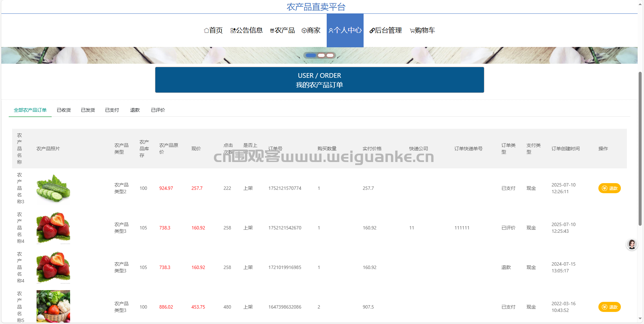Click the 实付价格 column header
This screenshot has height=324, width=644.
372,149
